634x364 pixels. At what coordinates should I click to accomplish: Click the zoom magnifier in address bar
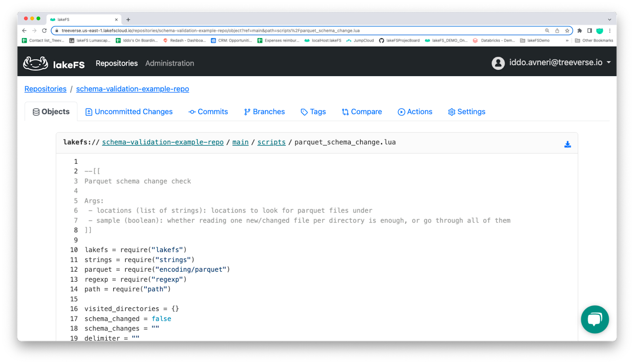point(547,30)
